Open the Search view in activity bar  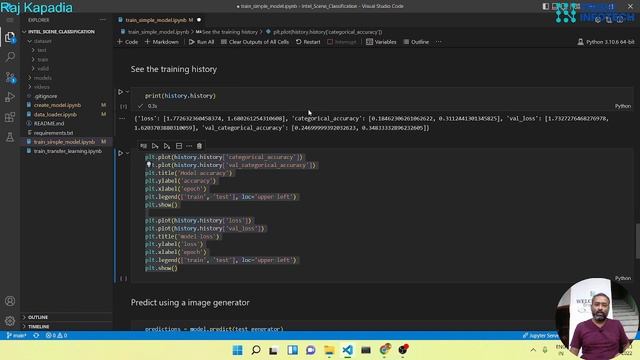pos(10,57)
